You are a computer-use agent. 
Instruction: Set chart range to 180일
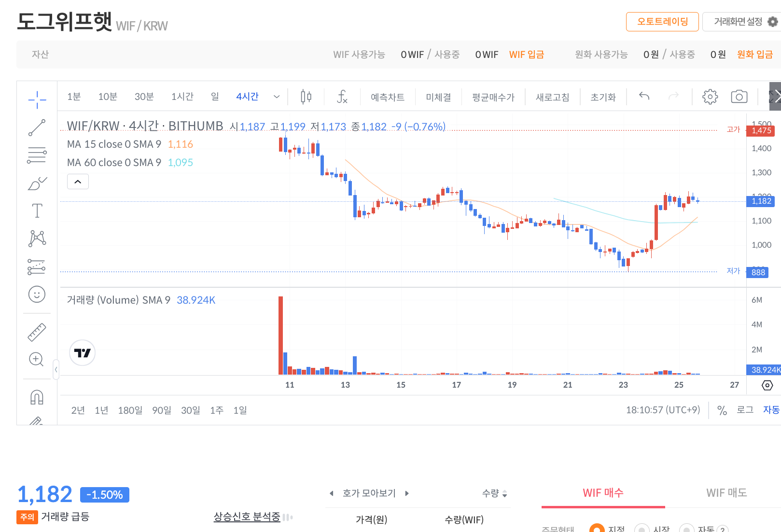click(x=130, y=410)
